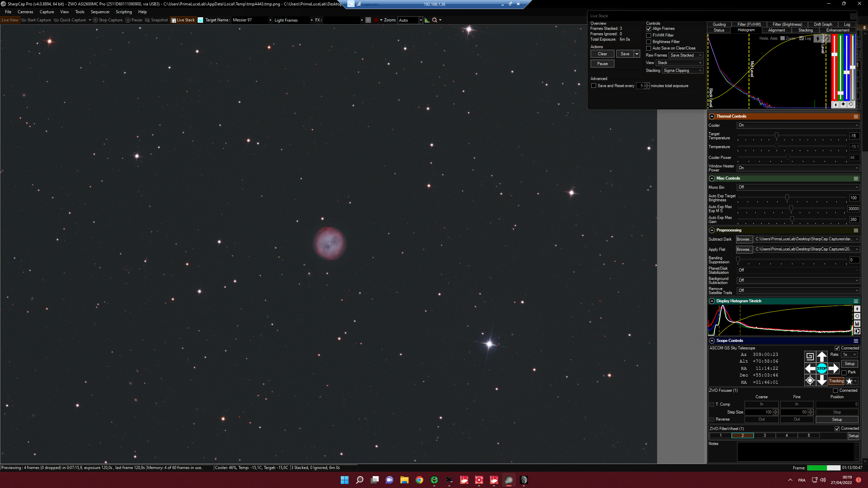Collapse the Preprocessing panel
868x488 pixels.
coord(712,230)
